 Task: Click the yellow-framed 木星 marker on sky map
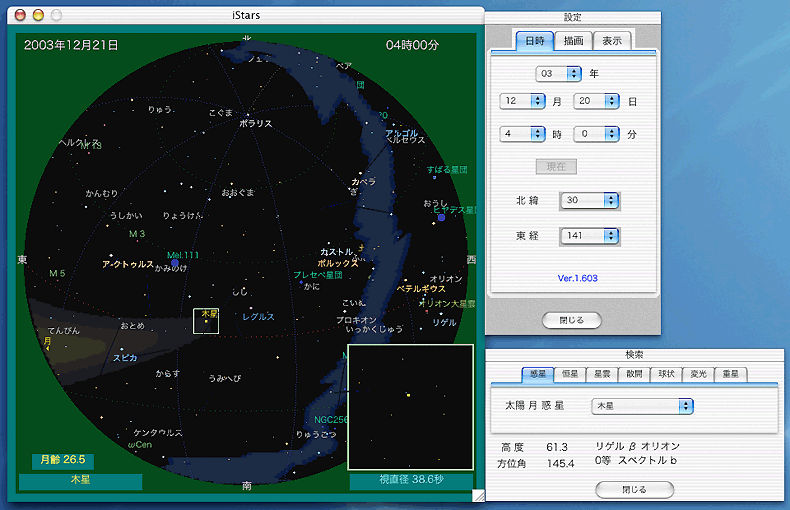tap(206, 321)
